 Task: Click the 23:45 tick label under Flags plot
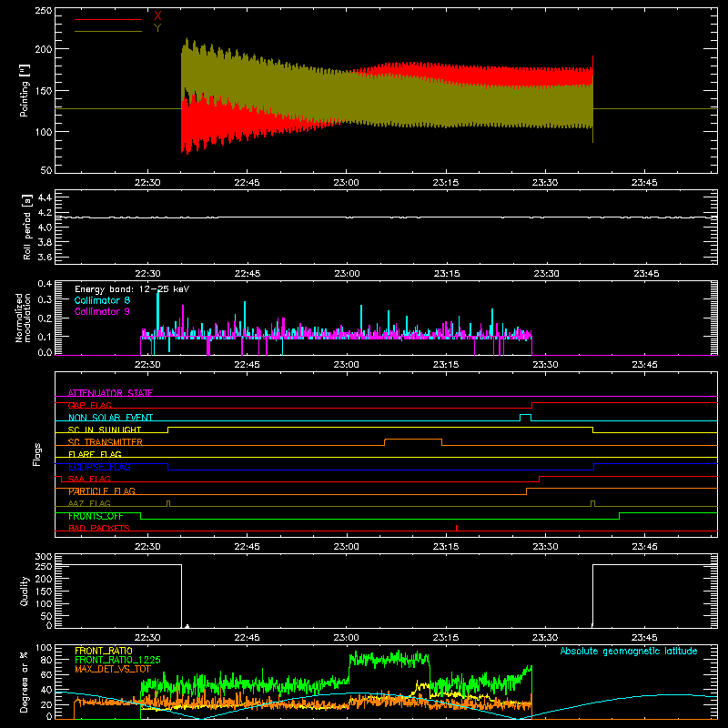coord(645,547)
